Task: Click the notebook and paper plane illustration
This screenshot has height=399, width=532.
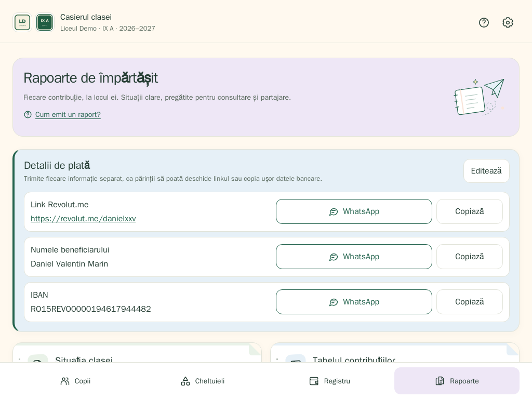Action: pos(479,97)
